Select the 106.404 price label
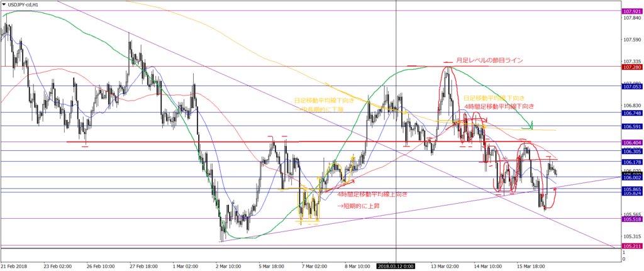This screenshot has height=271, width=644. 633,142
